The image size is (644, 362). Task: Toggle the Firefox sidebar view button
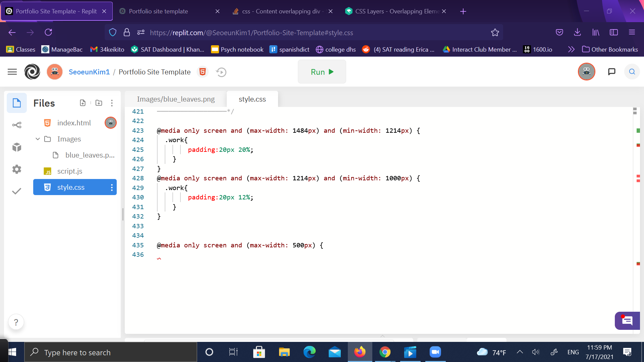613,33
